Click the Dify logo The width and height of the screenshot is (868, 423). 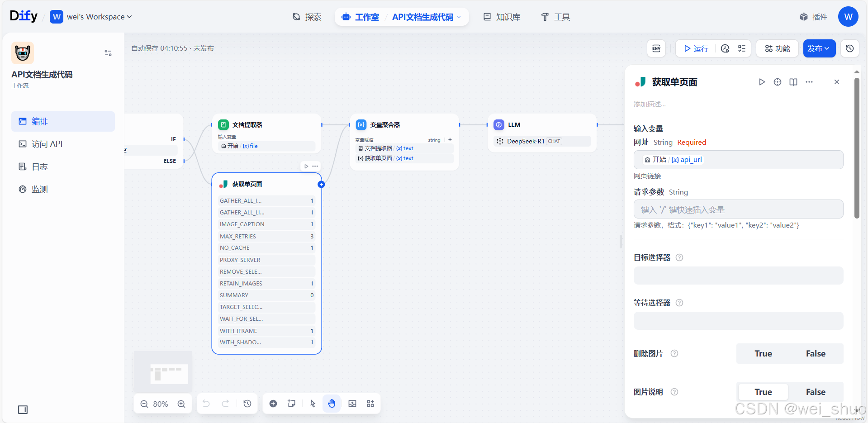(24, 16)
